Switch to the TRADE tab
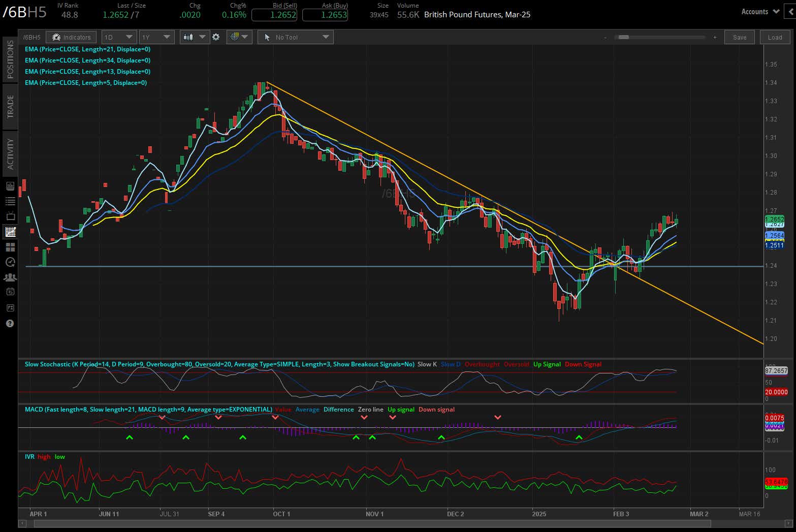The height and width of the screenshot is (532, 796). click(10, 106)
